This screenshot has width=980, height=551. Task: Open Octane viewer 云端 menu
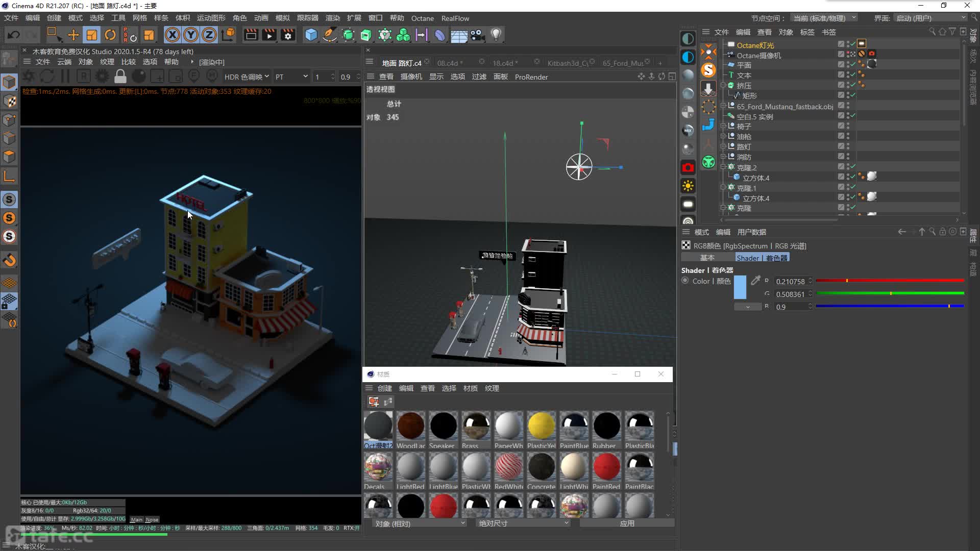pyautogui.click(x=64, y=62)
